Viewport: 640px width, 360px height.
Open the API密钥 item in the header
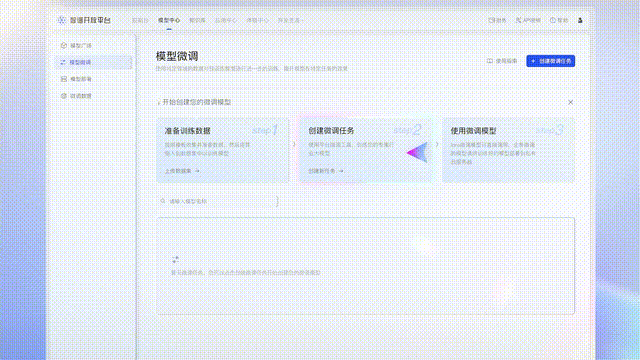[x=528, y=20]
